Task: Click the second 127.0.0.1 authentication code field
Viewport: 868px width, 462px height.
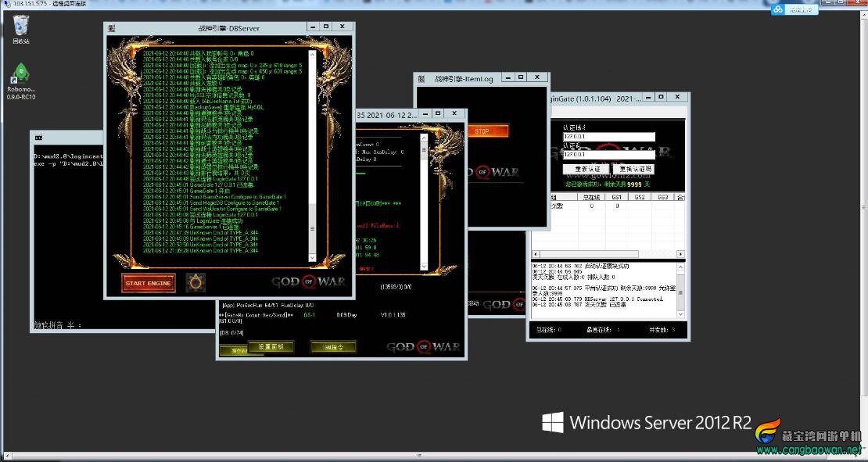Action: point(609,154)
